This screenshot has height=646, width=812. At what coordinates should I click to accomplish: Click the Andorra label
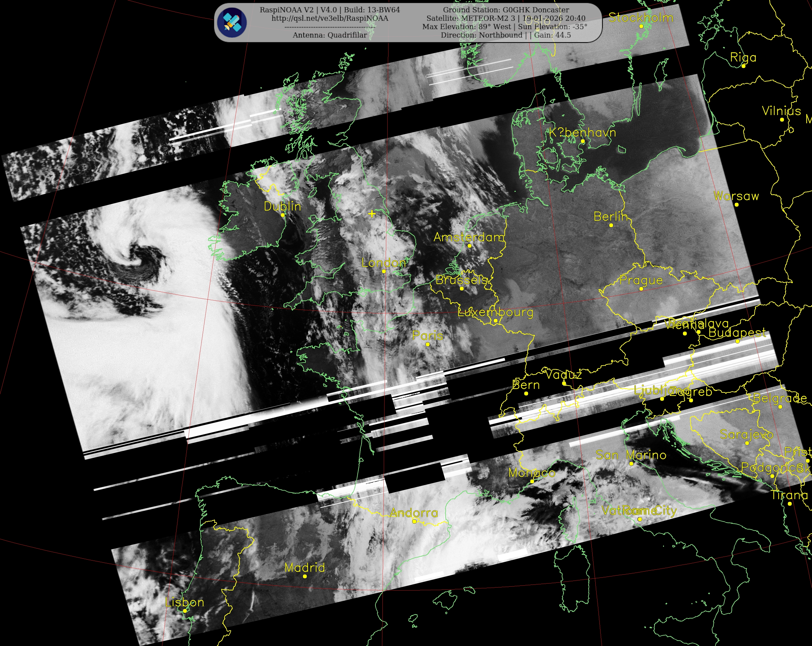tap(414, 513)
